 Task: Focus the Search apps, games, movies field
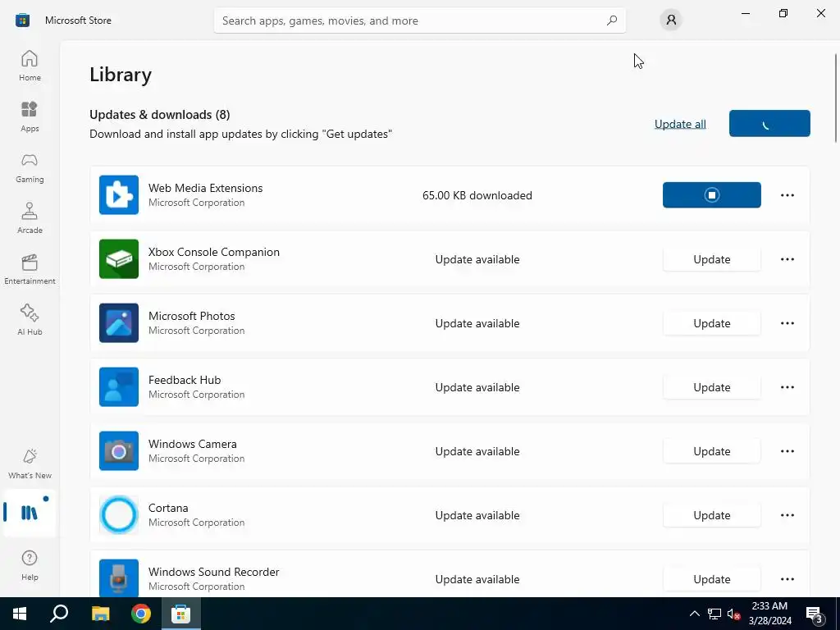click(419, 21)
